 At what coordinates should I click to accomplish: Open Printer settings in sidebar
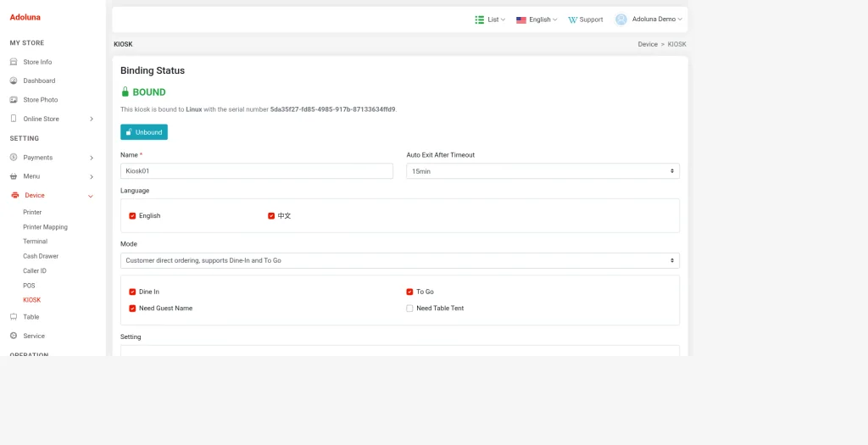tap(33, 212)
